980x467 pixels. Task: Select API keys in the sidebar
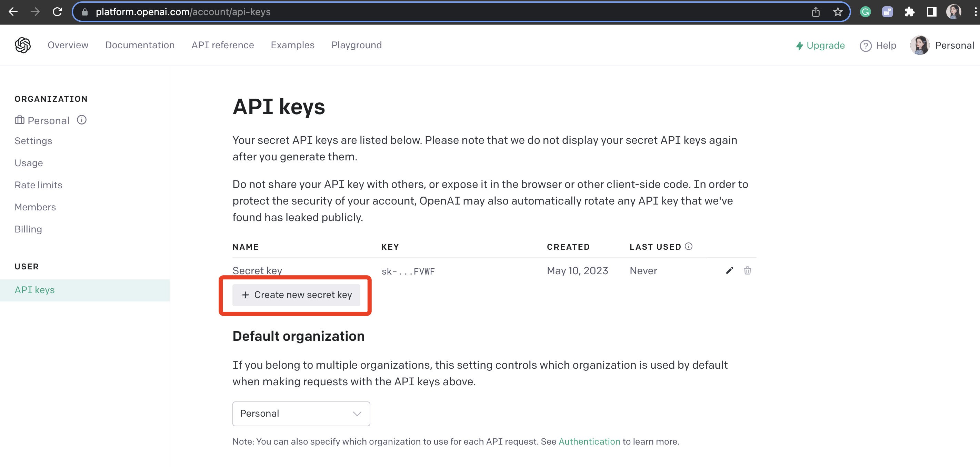click(85, 290)
